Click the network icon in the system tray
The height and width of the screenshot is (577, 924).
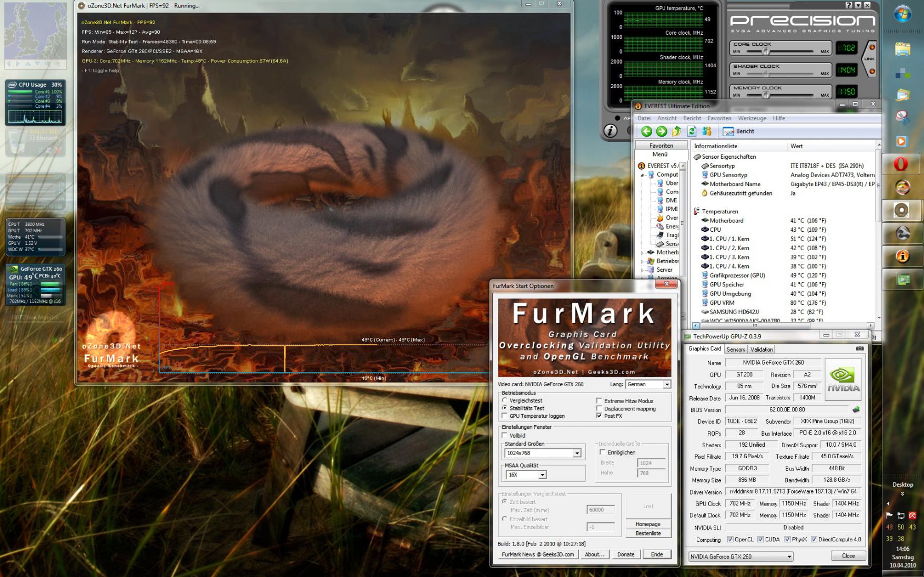901,516
